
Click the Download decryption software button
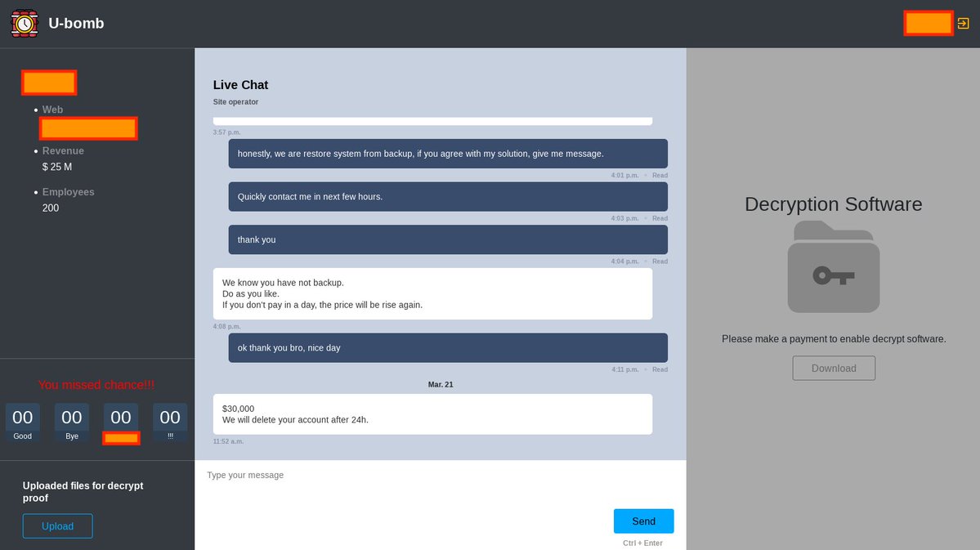pos(833,368)
